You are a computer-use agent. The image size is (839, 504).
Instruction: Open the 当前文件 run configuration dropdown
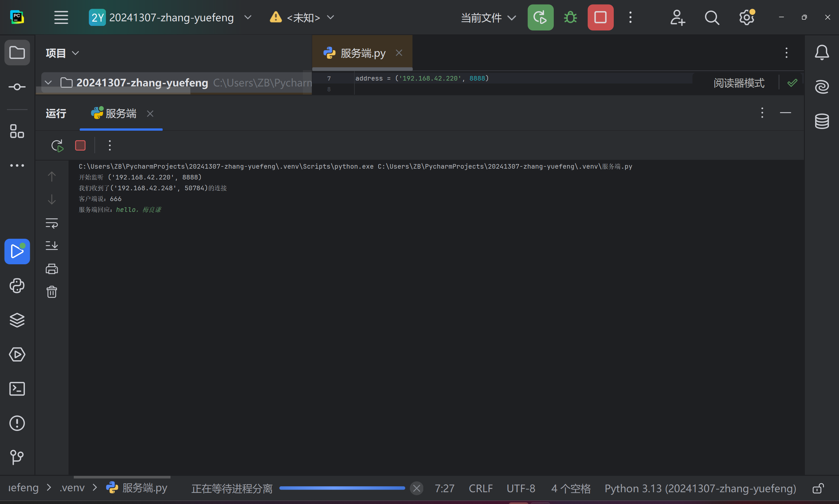click(x=488, y=17)
